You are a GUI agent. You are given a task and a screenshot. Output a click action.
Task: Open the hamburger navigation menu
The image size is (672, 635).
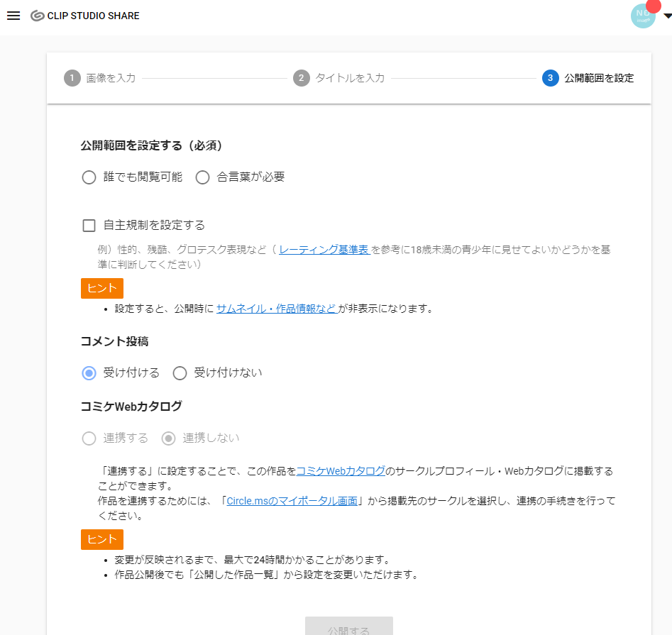tap(13, 16)
